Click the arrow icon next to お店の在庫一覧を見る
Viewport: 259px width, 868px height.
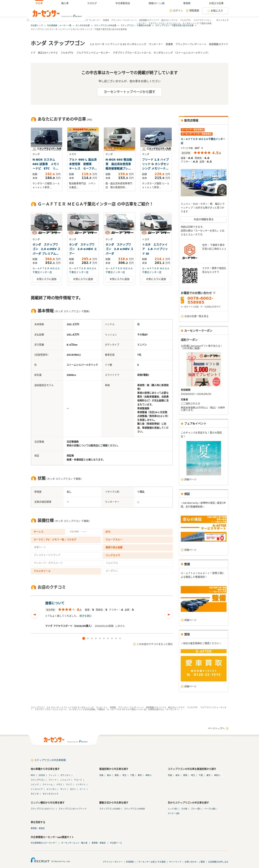pyautogui.click(x=182, y=316)
